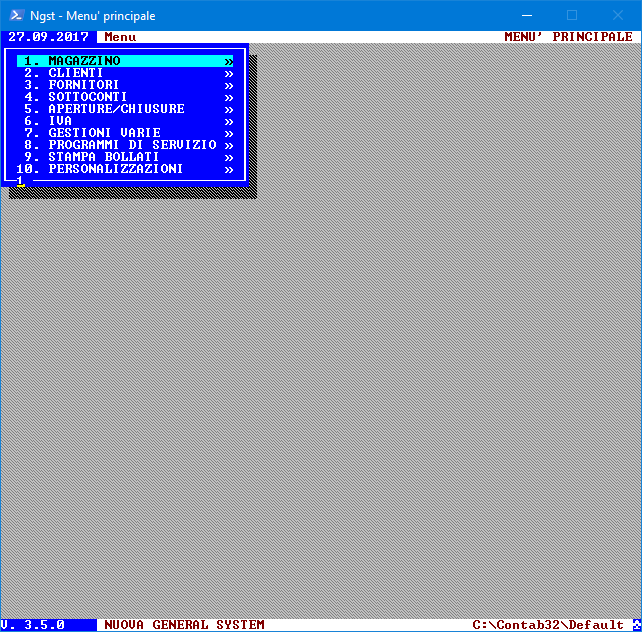642x632 pixels.
Task: Click the blue status icon beside C:\Contab32\Default
Action: [635, 625]
